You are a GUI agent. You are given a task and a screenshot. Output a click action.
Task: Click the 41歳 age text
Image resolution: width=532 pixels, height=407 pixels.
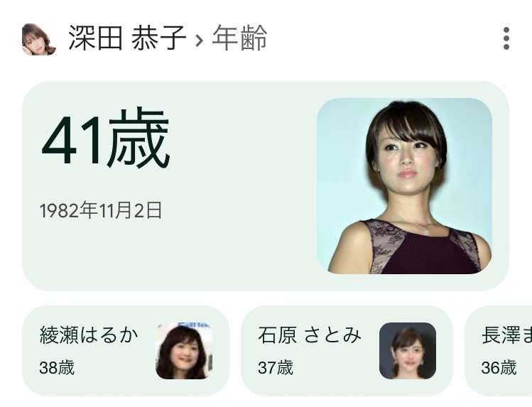(x=105, y=139)
